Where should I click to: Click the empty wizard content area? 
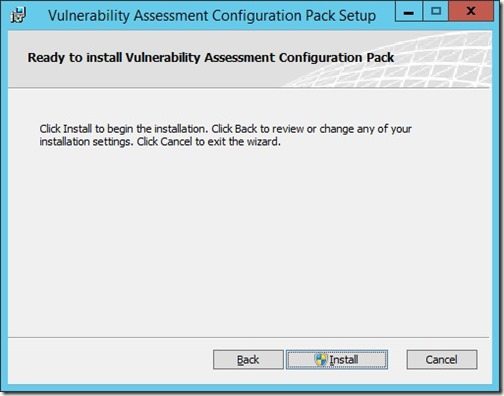tap(248, 240)
